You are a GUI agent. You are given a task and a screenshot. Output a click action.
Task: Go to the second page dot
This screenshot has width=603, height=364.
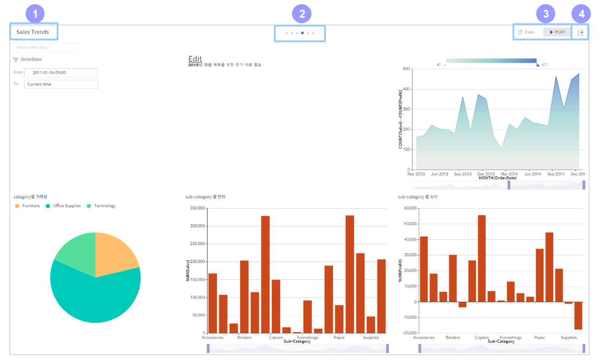coord(292,33)
